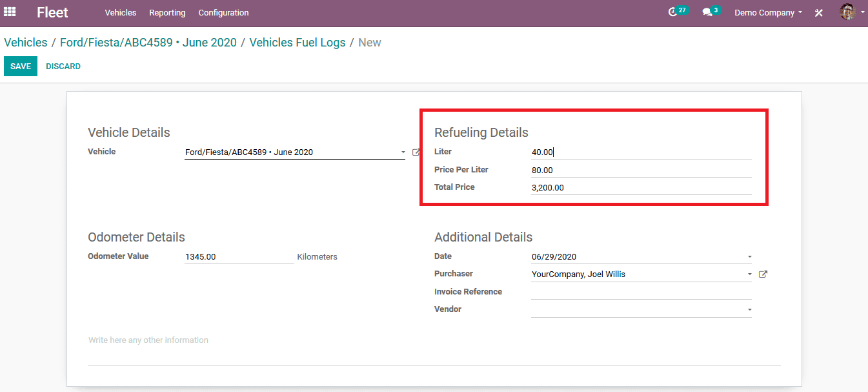Expand the Purchaser dropdown arrow
Screen dimensions: 868x392
click(x=749, y=274)
